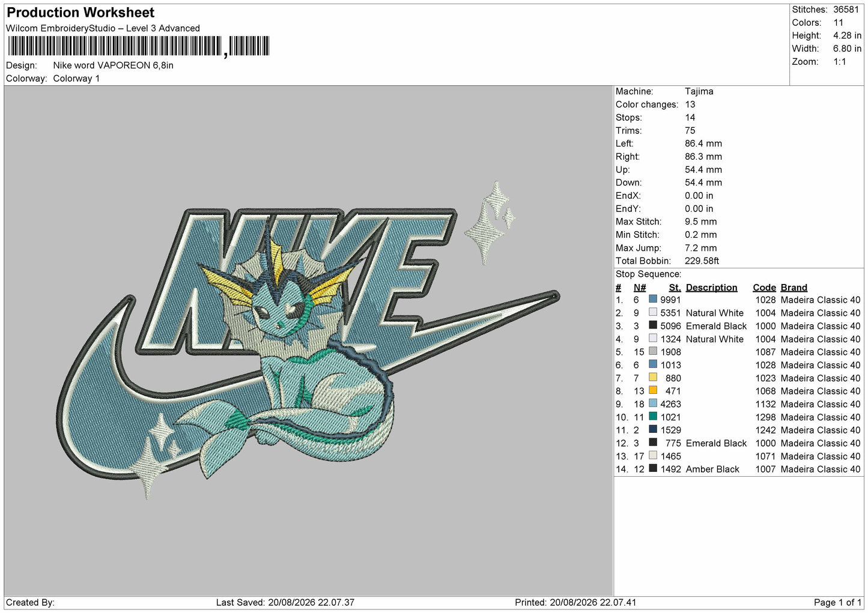Click the swatch beside stitch count 1324

653,338
